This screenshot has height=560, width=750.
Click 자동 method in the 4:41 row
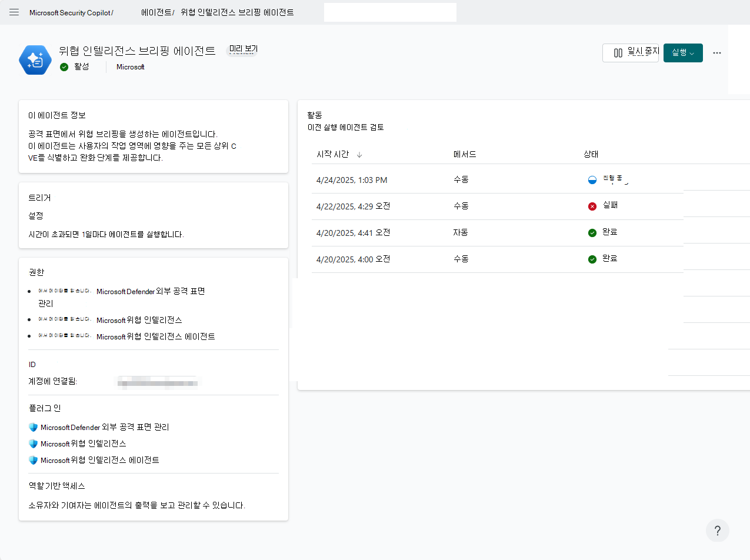[x=461, y=233]
